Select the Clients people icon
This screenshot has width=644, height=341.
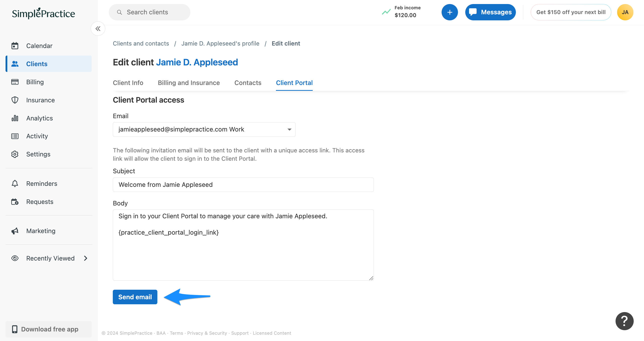[x=15, y=64]
